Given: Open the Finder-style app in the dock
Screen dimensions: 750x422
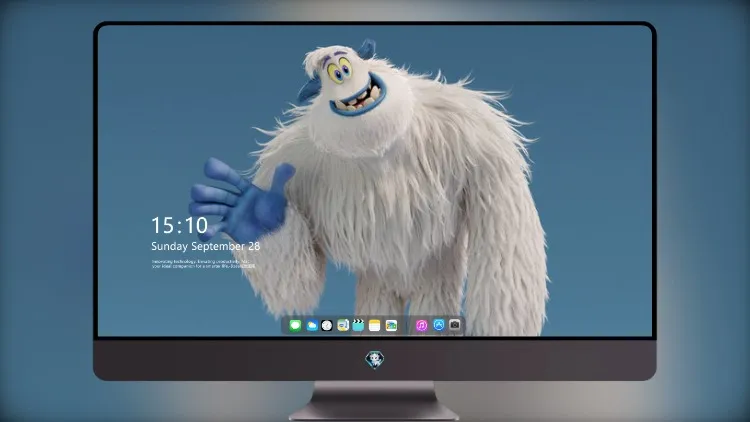Looking at the screenshot, I should (x=343, y=325).
